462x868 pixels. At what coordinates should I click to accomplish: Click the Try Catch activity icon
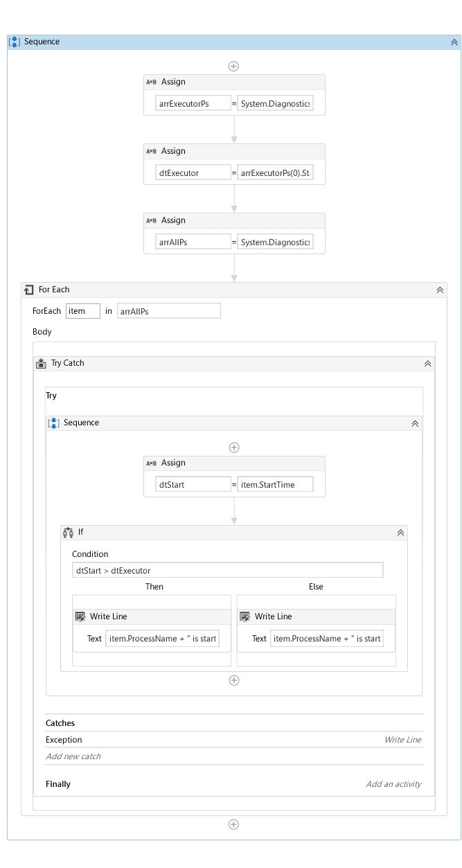[41, 363]
